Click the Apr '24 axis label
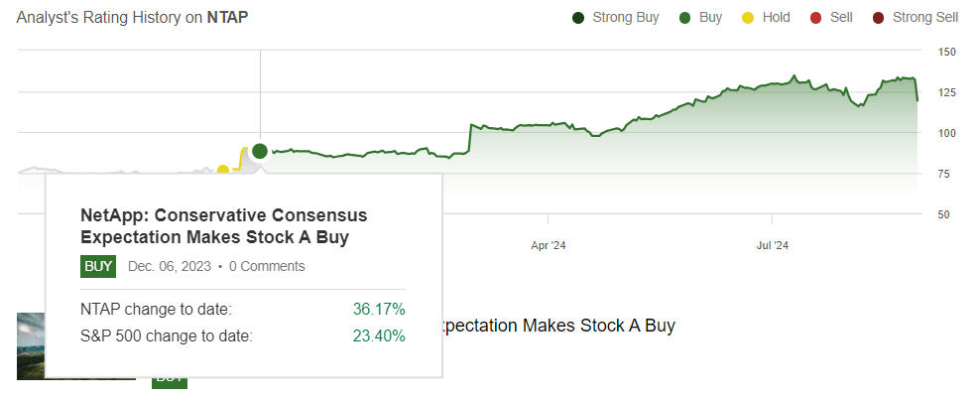This screenshot has height=401, width=980. (549, 244)
